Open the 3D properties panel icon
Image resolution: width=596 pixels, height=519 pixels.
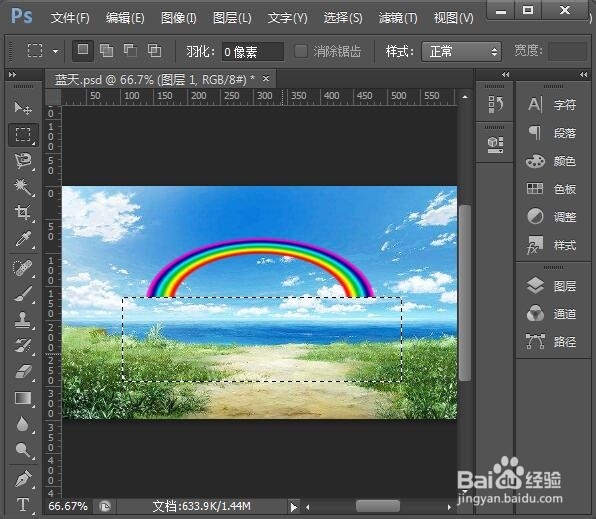(495, 144)
